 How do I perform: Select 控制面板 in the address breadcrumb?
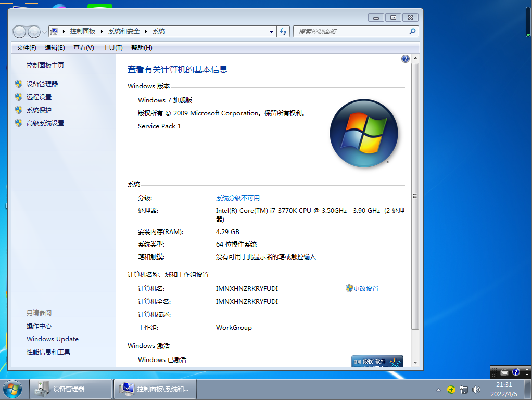(x=83, y=31)
